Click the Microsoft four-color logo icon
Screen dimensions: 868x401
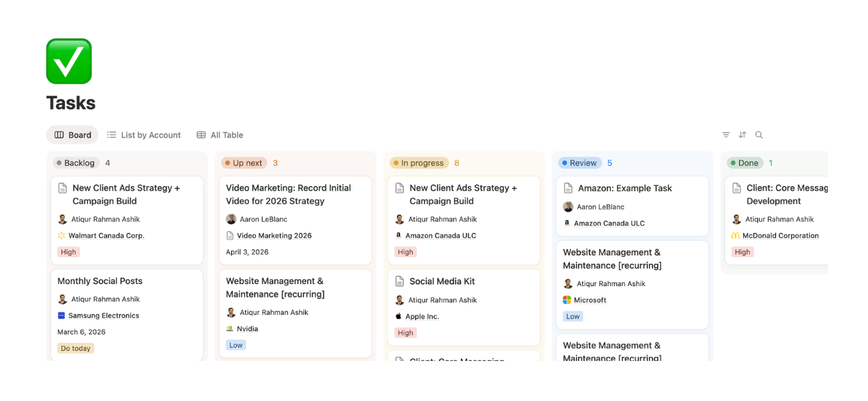click(567, 300)
